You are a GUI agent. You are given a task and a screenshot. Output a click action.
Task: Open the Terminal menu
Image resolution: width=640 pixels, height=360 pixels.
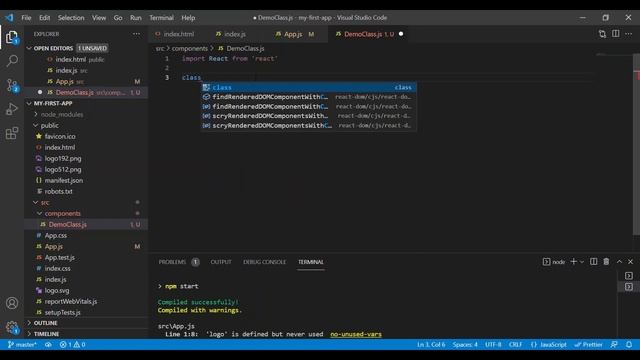161,18
